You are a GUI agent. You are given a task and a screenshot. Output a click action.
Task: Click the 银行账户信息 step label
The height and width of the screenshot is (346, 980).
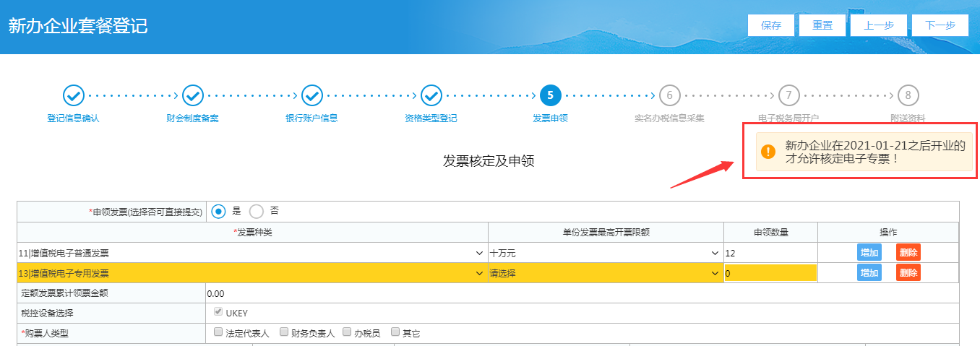pos(311,118)
